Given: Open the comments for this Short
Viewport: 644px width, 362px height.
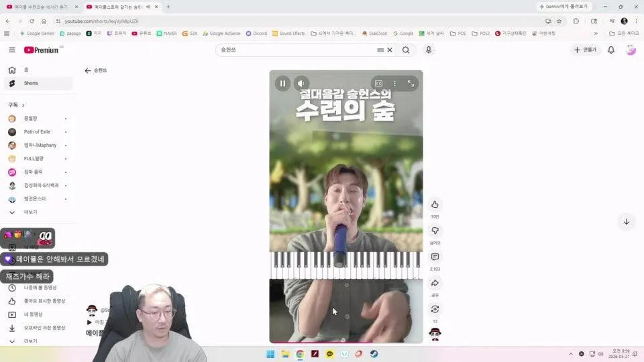Looking at the screenshot, I should 435,257.
